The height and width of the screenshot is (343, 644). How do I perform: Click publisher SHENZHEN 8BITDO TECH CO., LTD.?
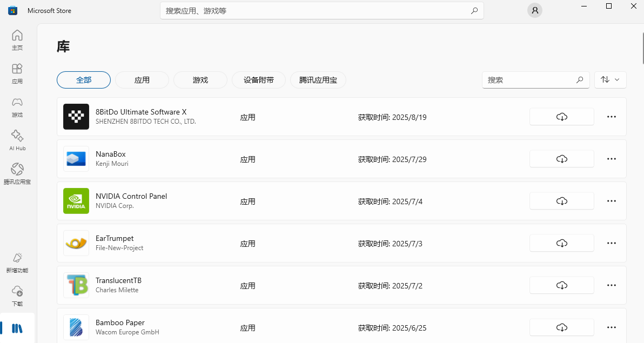[146, 122]
